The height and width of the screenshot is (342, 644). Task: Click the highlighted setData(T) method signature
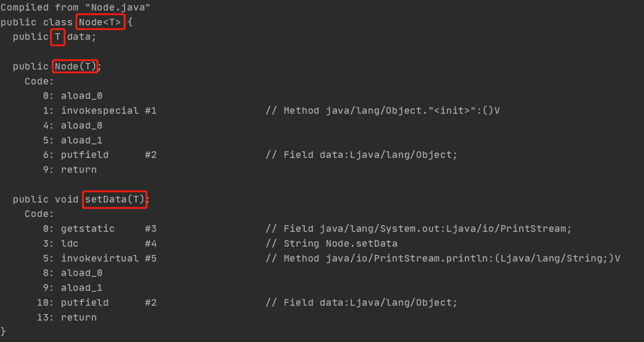coord(115,199)
